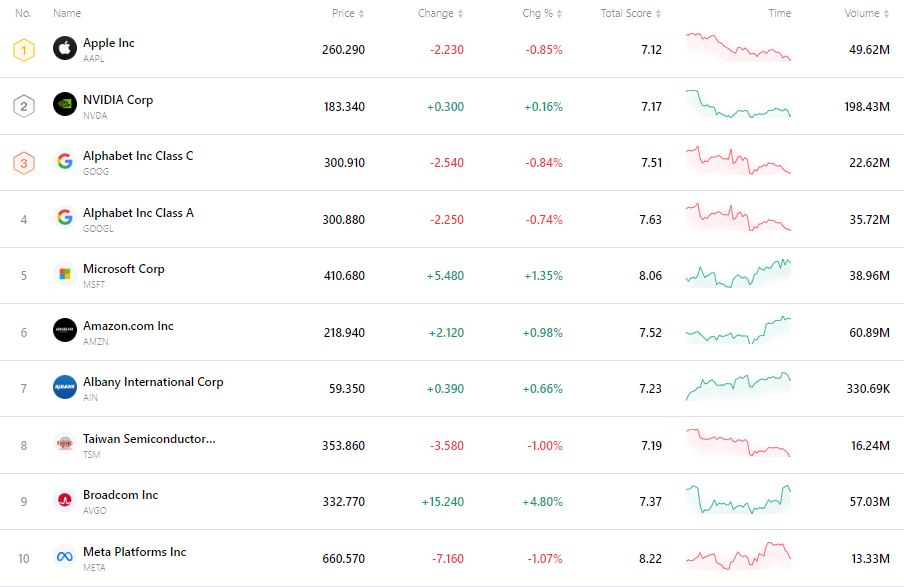Click the AVGO ticker link
Screen dimensions: 904x587
tap(95, 508)
